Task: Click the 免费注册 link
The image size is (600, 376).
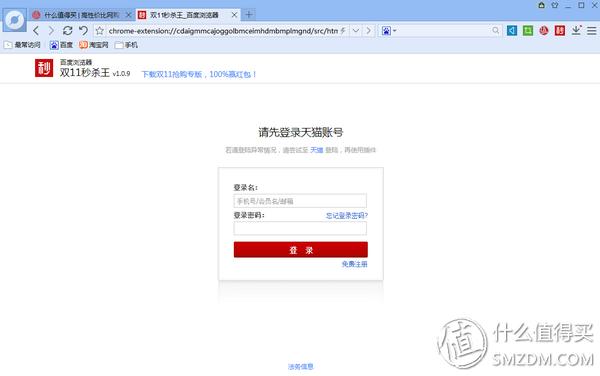Action: 354,264
